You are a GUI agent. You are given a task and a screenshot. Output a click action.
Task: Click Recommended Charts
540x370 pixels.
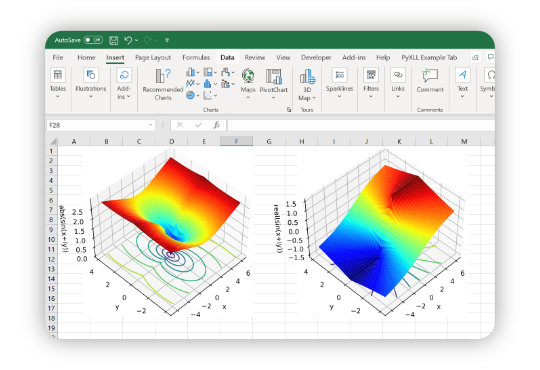163,84
